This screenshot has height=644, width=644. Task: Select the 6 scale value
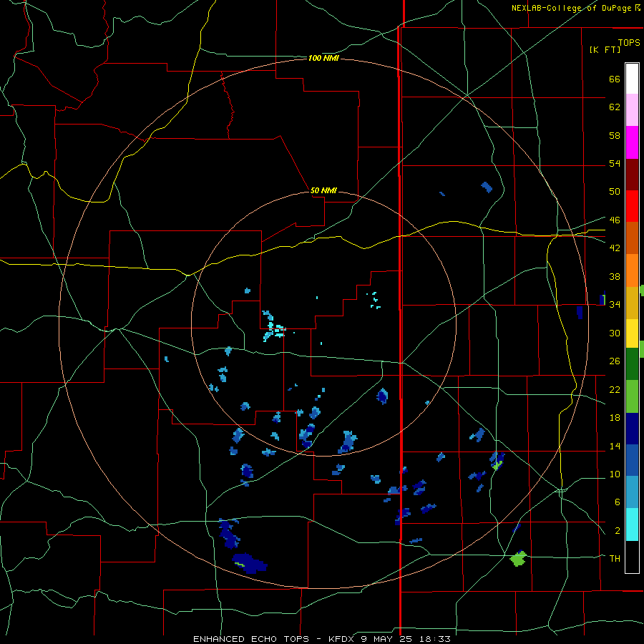[x=617, y=502]
